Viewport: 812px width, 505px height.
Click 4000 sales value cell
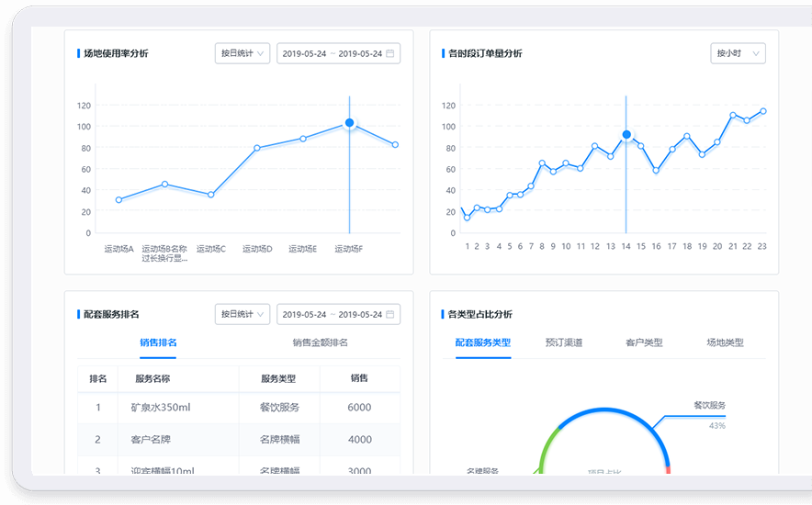tap(359, 440)
